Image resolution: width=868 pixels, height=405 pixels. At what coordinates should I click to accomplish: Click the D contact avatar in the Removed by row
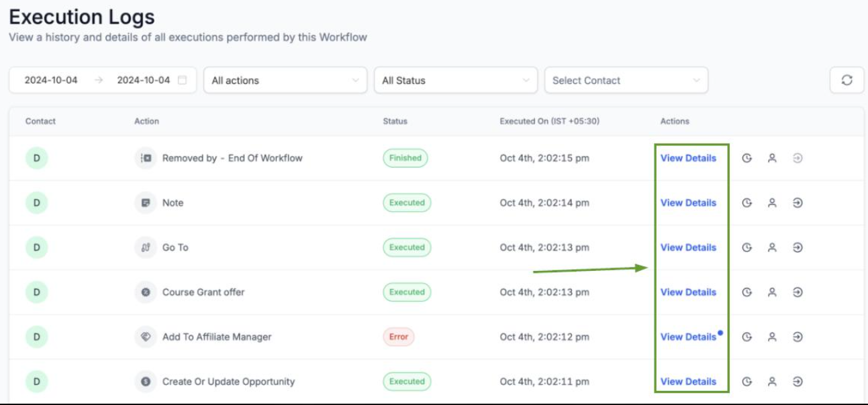(37, 158)
